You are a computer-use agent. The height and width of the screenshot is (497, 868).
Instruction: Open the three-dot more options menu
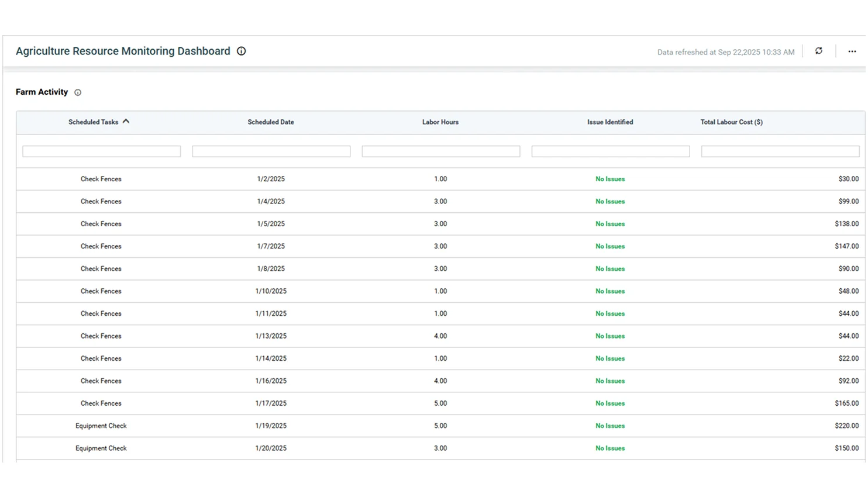(x=852, y=51)
